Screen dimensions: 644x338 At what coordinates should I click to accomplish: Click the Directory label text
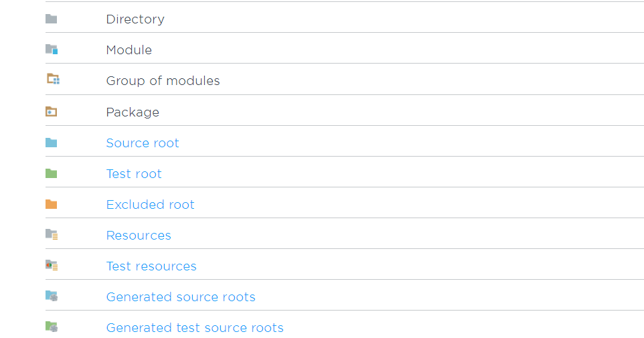[x=135, y=19]
